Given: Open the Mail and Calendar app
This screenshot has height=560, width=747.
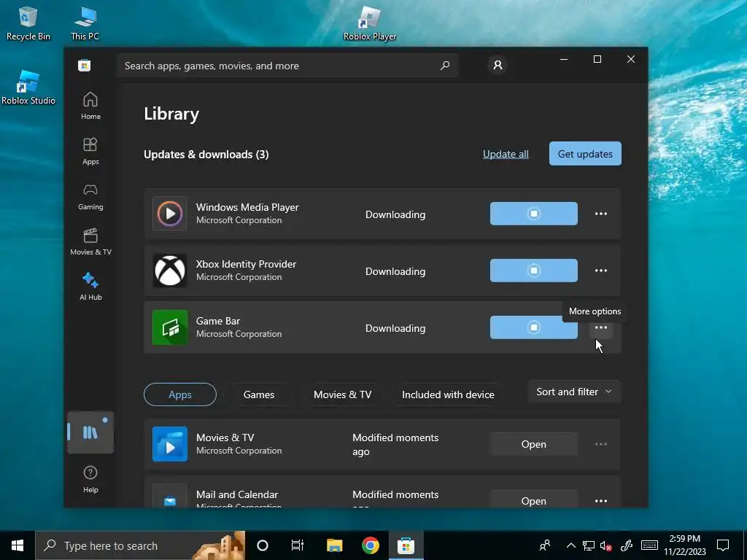Looking at the screenshot, I should pyautogui.click(x=533, y=499).
